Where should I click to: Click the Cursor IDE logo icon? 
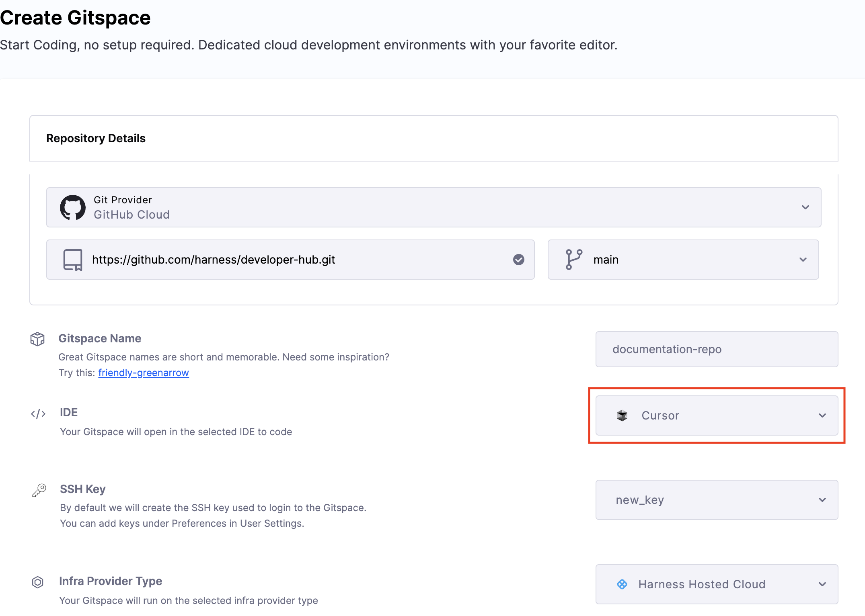coord(622,415)
